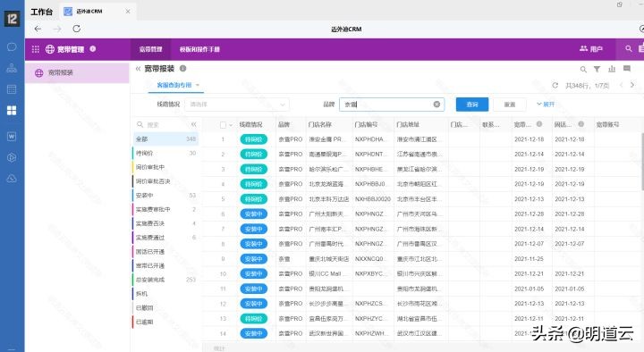644x352 pixels.
Task: Filter by 询价审批否决 in status list
Action: [166, 181]
